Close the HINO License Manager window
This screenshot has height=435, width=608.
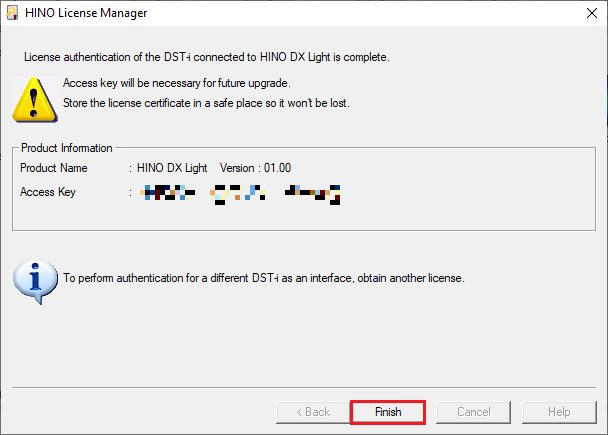(x=591, y=13)
